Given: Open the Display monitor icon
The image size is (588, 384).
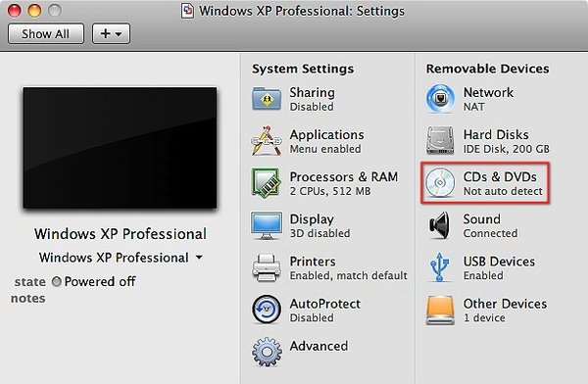Looking at the screenshot, I should click(x=267, y=225).
